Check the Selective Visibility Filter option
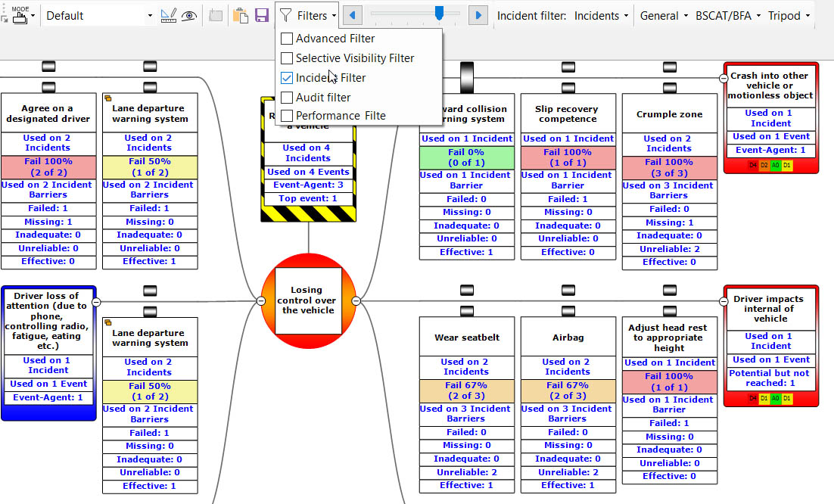834x504 pixels. coord(287,58)
